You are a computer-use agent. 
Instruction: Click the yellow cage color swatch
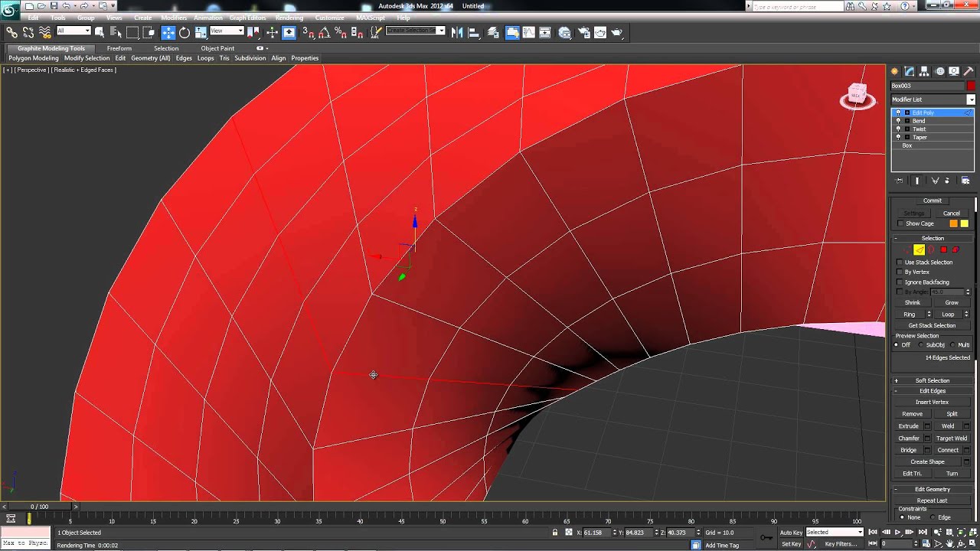pos(964,223)
